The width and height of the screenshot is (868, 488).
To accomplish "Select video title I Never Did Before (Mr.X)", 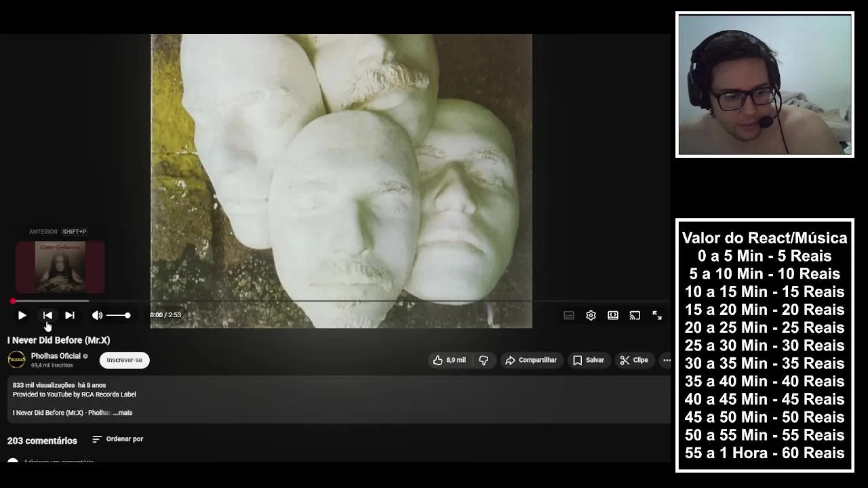I will point(58,340).
